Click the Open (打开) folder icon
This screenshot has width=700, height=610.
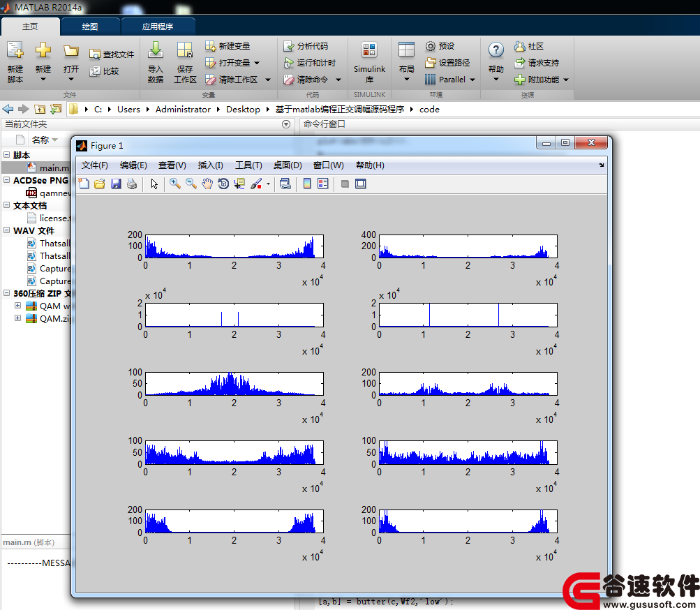click(x=70, y=50)
